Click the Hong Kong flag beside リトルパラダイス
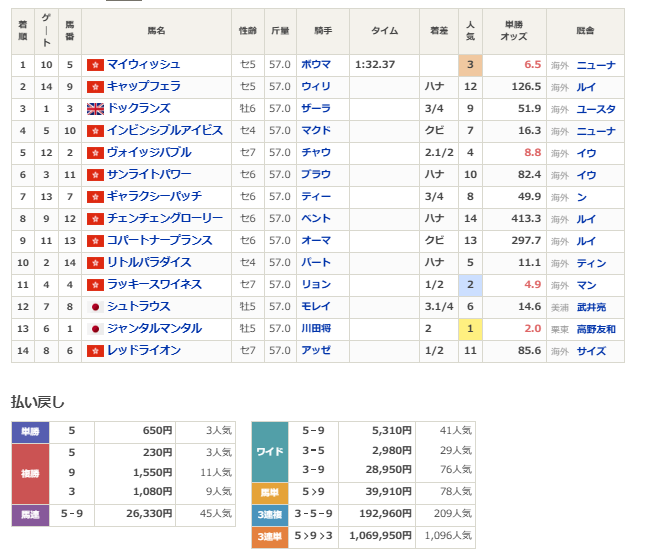Viewport: 656px width, 551px height. [x=96, y=263]
